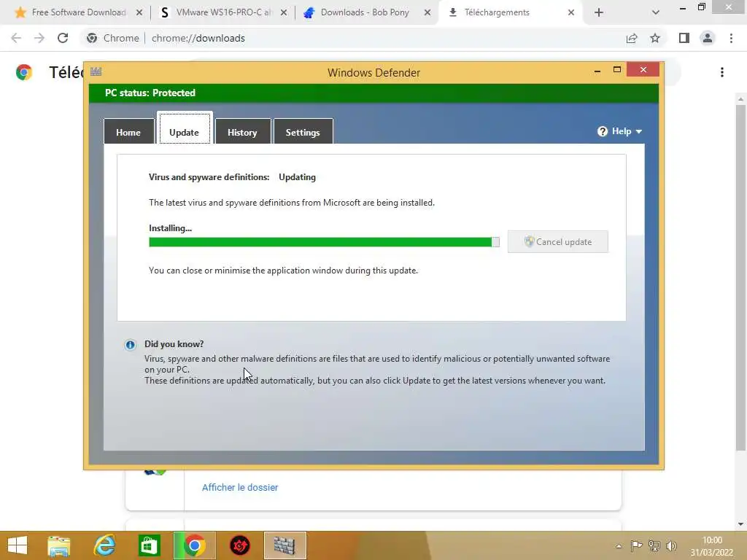Open the Windows Start button
This screenshot has height=560, width=747.
[x=18, y=545]
